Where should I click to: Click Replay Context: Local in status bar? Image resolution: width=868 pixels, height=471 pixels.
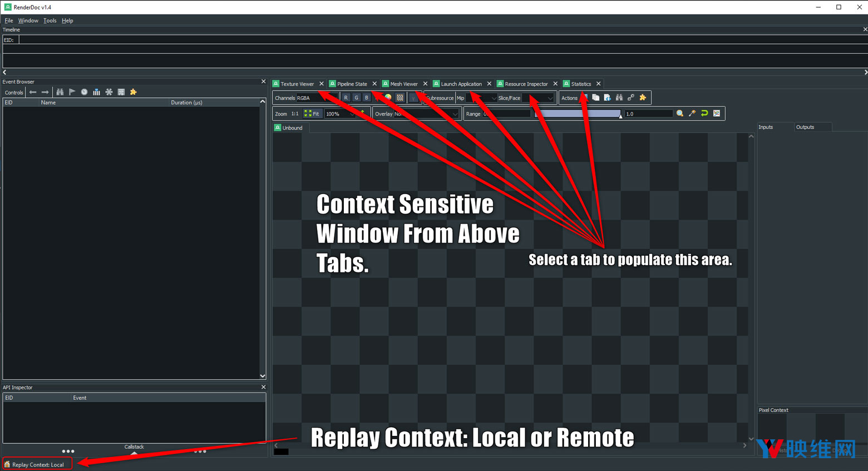(38, 464)
